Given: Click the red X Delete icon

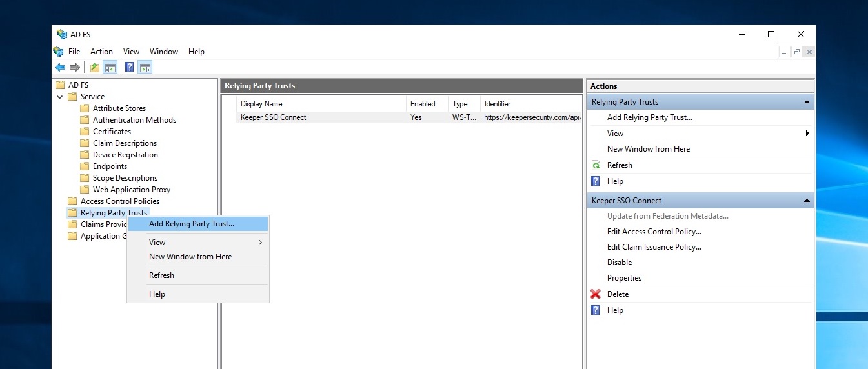Looking at the screenshot, I should (x=596, y=294).
